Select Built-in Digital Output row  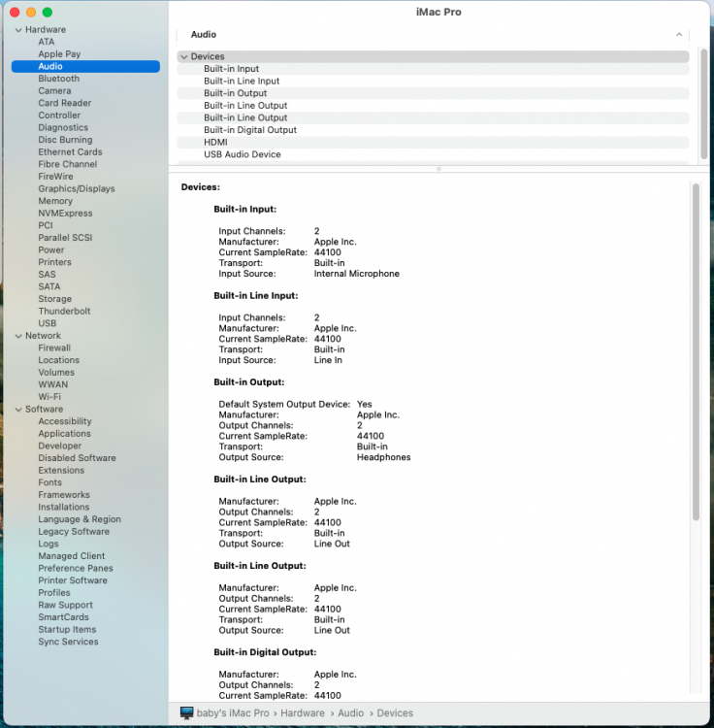433,130
